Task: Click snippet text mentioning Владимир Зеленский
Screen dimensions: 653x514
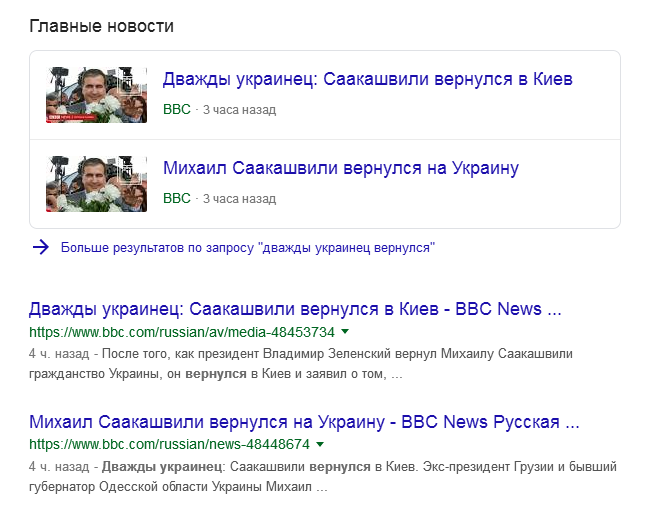Action: tap(300, 364)
